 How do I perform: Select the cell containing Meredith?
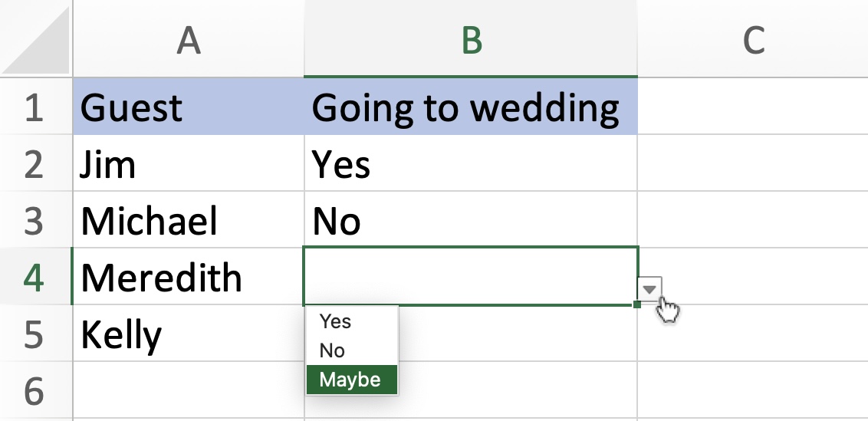[x=188, y=276]
